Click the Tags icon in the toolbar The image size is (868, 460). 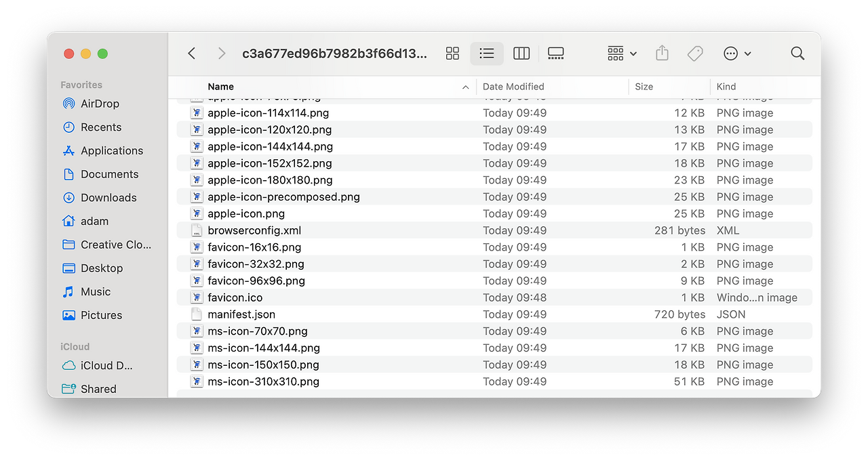(x=694, y=53)
